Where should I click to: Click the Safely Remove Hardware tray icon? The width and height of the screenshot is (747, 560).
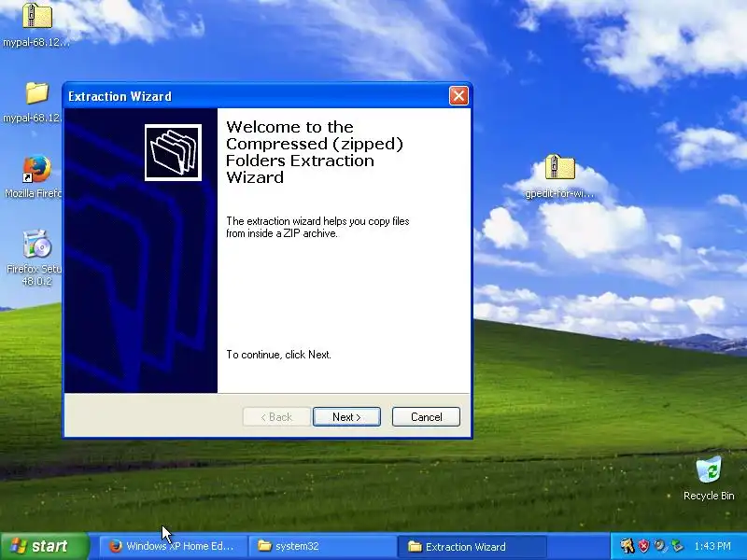676,546
